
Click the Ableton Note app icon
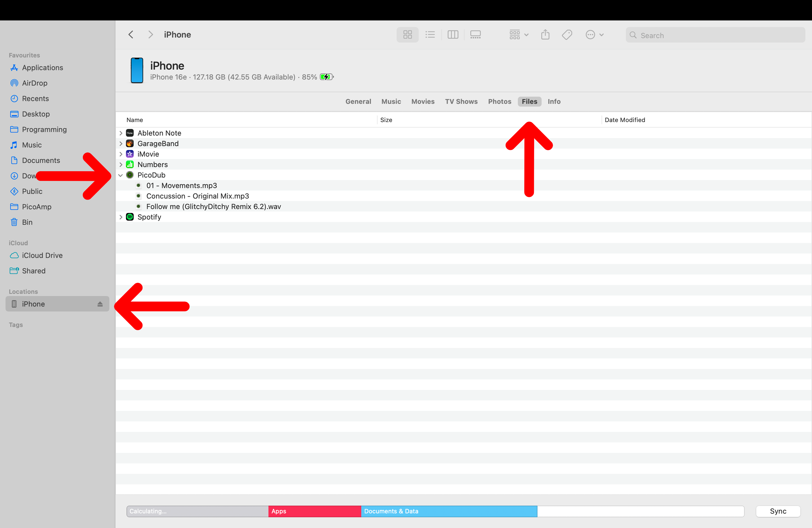tap(130, 133)
